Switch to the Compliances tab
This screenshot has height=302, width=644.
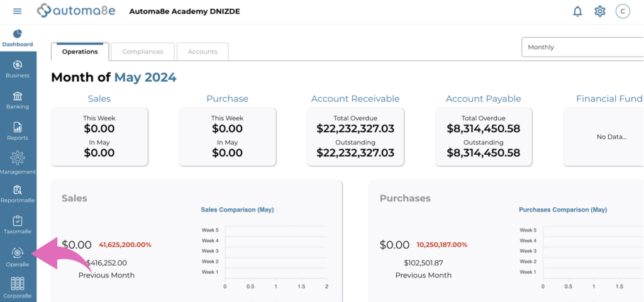pos(143,52)
